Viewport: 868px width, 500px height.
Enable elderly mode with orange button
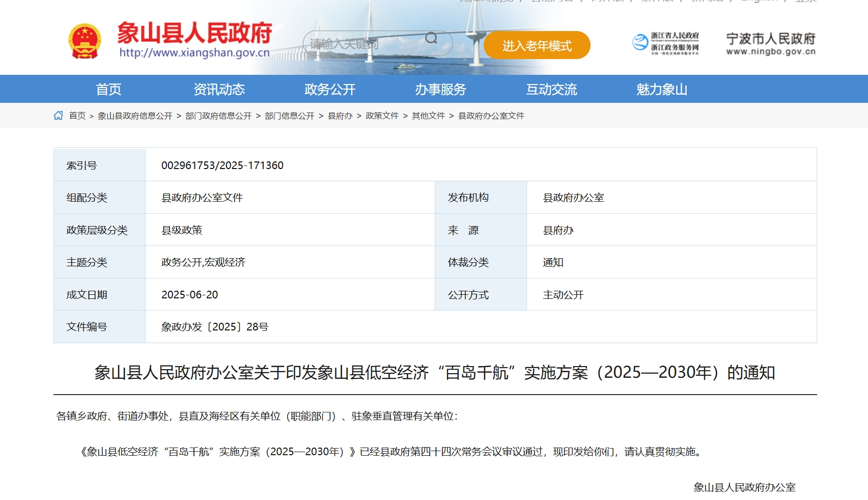537,45
